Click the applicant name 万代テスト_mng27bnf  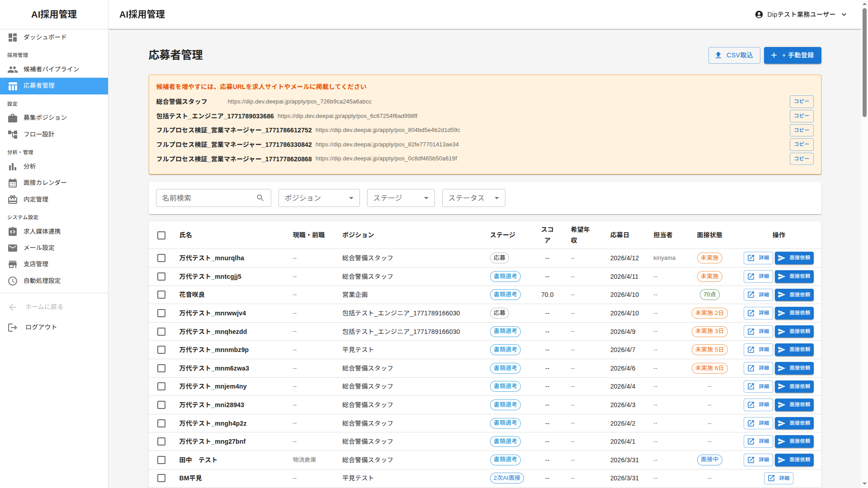pos(212,441)
